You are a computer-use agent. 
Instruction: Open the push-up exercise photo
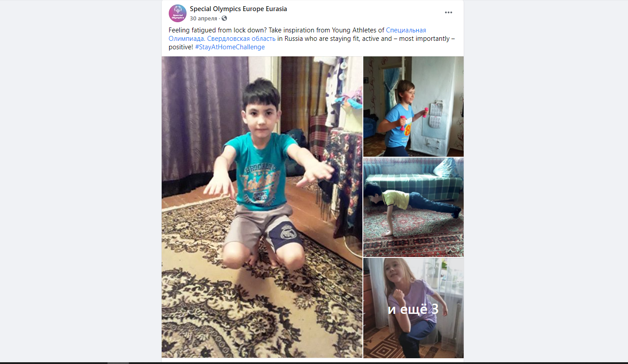pyautogui.click(x=413, y=207)
